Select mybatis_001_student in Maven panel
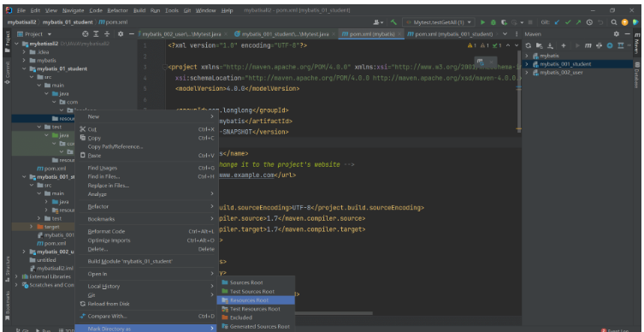Viewport: 644px width, 332px height. pyautogui.click(x=565, y=64)
